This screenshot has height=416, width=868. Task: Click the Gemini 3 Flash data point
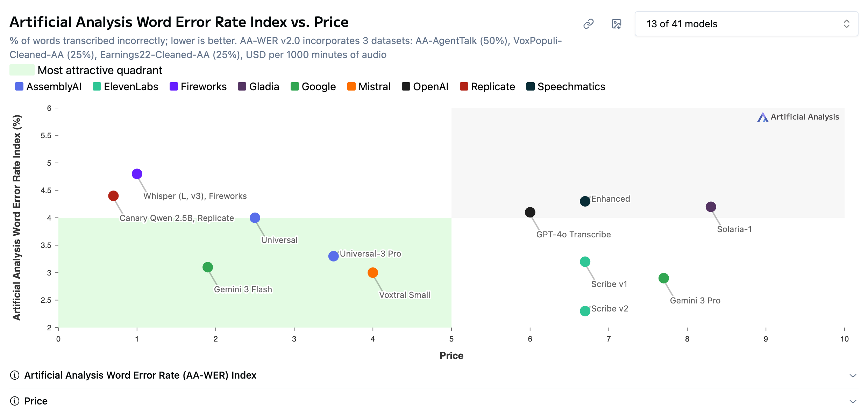(208, 267)
